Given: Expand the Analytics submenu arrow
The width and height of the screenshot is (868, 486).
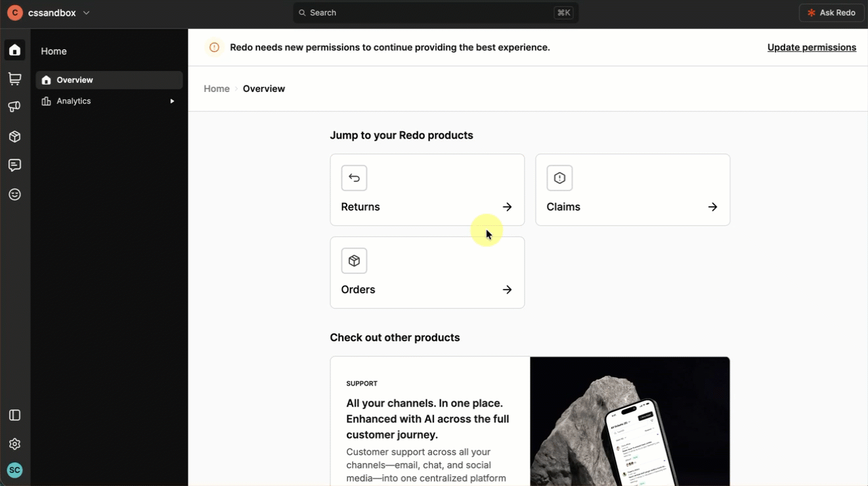Looking at the screenshot, I should click(x=172, y=101).
